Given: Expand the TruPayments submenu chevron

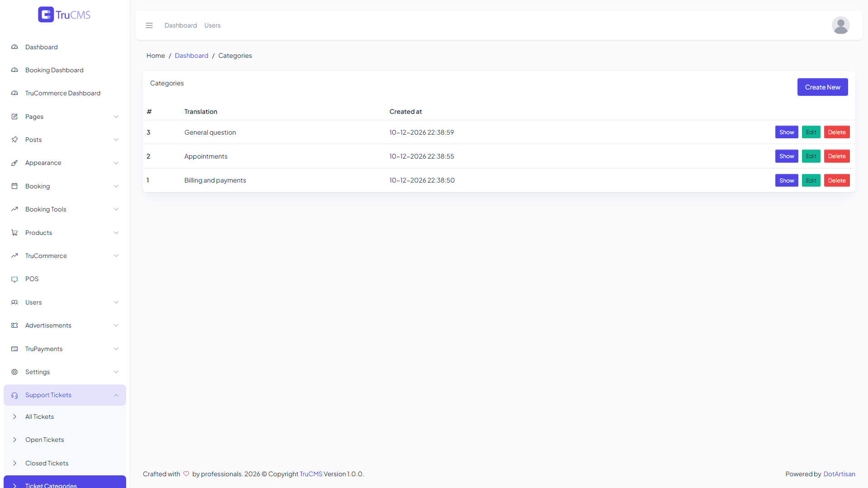Looking at the screenshot, I should pyautogui.click(x=116, y=349).
